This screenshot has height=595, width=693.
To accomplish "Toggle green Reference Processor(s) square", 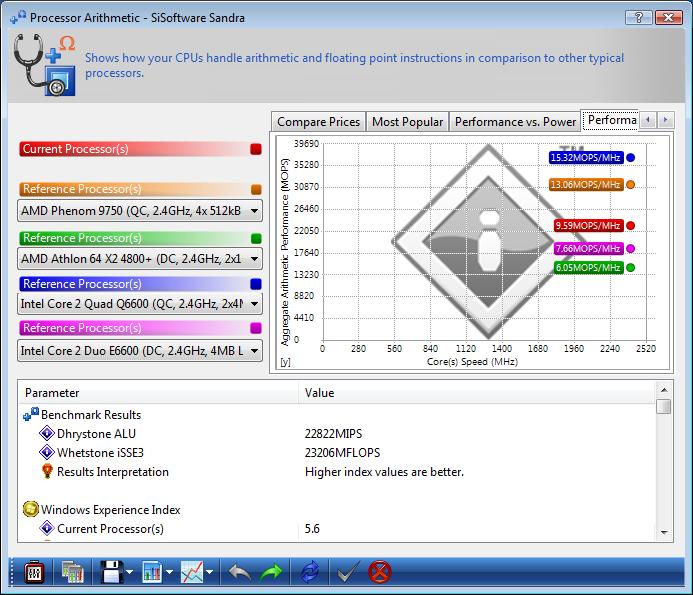I will (x=256, y=238).
